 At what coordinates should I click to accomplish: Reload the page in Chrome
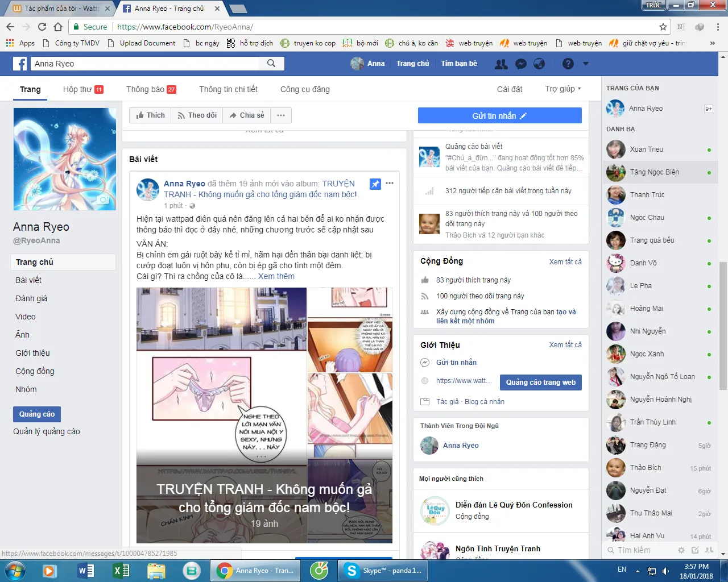point(42,27)
